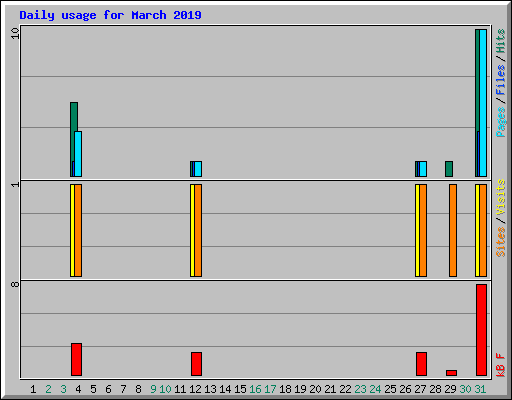This screenshot has width=512, height=400.
Task: Select the cyan Pages bar for day 27
Action: pos(423,169)
